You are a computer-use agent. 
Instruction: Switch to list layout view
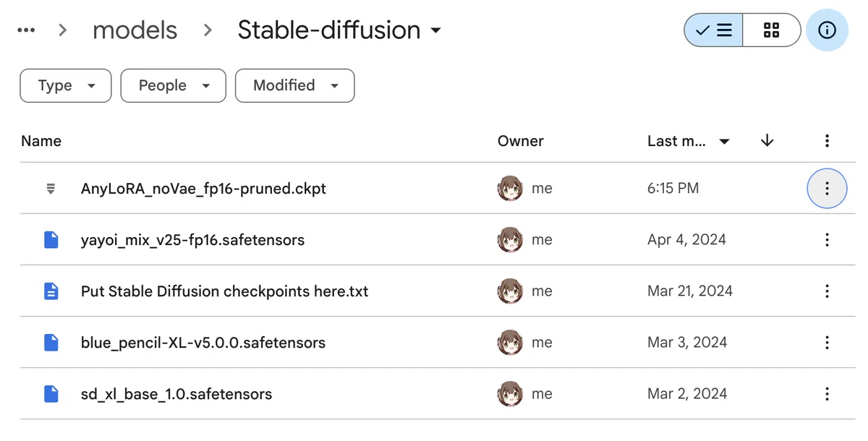pos(713,30)
